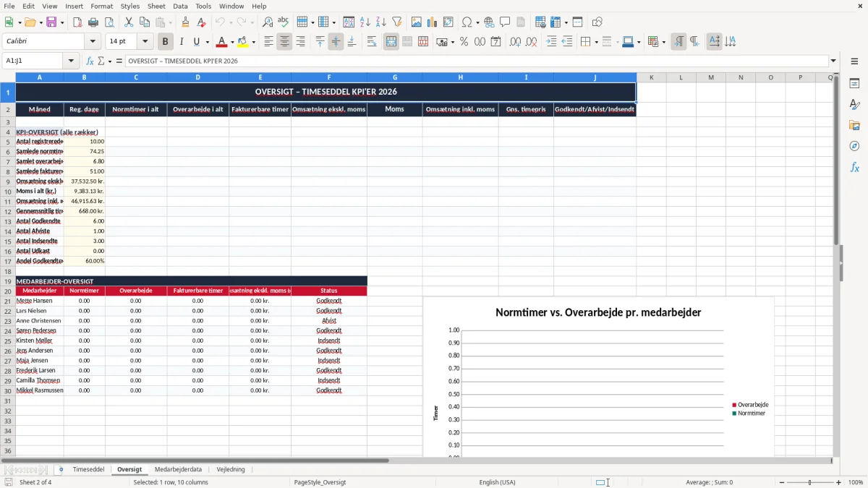Image resolution: width=868 pixels, height=488 pixels.
Task: Apply the red font color swatch
Action: click(x=222, y=42)
